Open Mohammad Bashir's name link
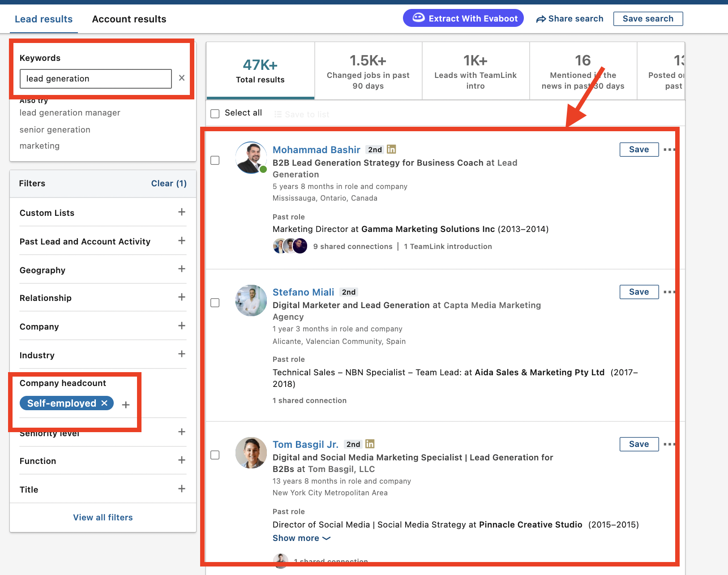This screenshot has height=575, width=728. (x=317, y=150)
